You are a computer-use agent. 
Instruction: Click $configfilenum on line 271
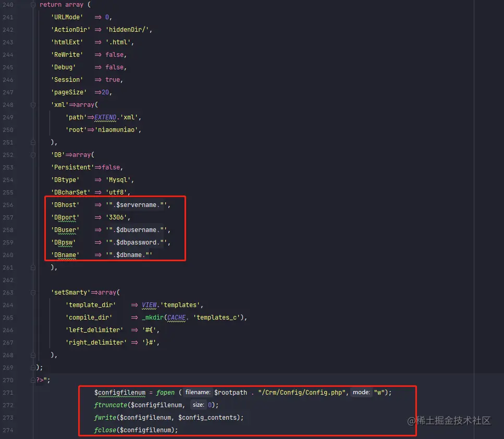pos(119,393)
